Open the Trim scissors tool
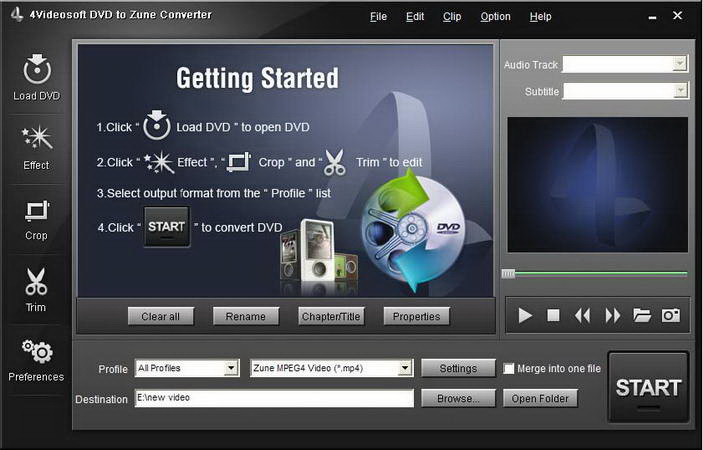Viewport: 703px width, 450px height. (36, 290)
